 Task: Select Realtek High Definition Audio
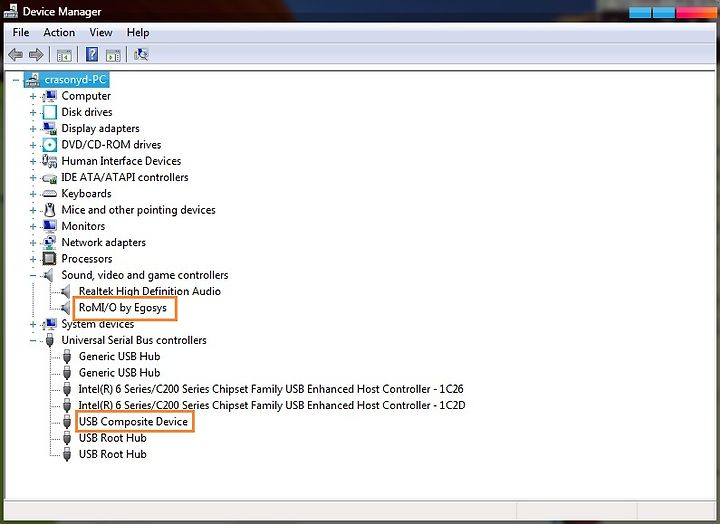[150, 291]
